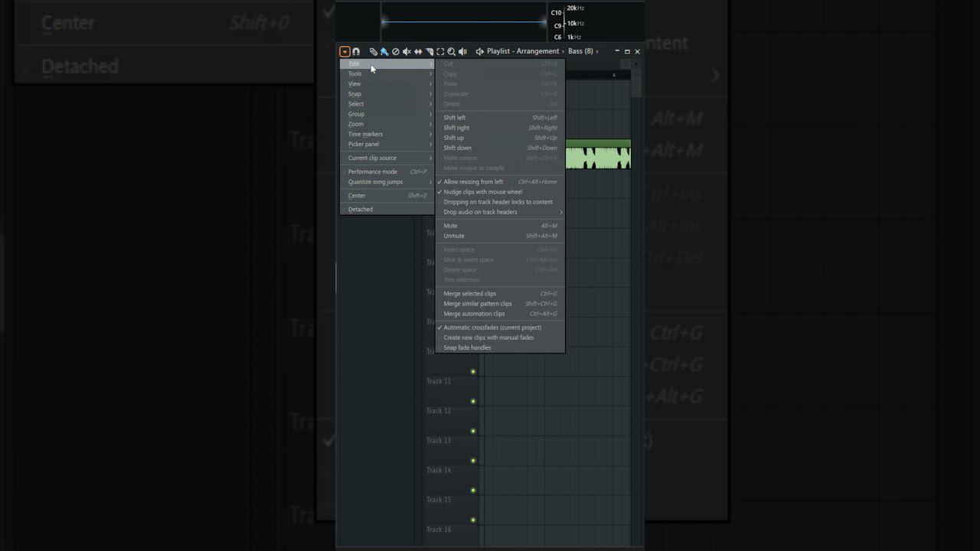Screen dimensions: 980x551
Task: Expand the Tools submenu
Action: tap(387, 73)
